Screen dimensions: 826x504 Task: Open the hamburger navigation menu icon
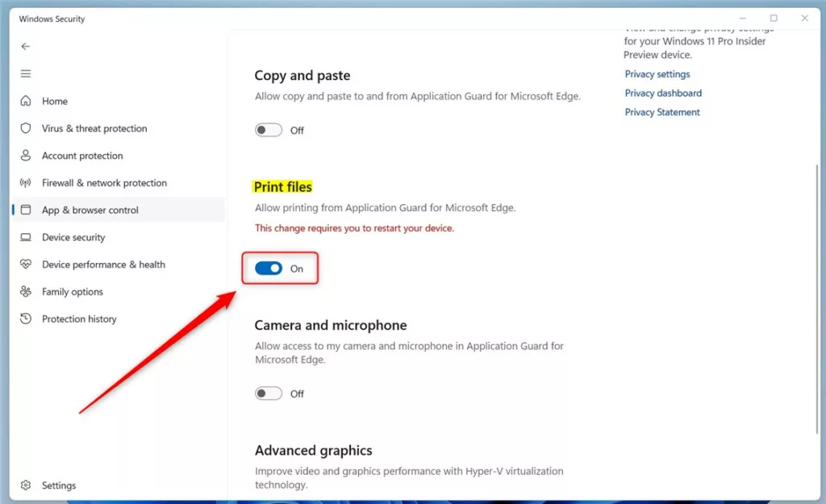pyautogui.click(x=26, y=73)
